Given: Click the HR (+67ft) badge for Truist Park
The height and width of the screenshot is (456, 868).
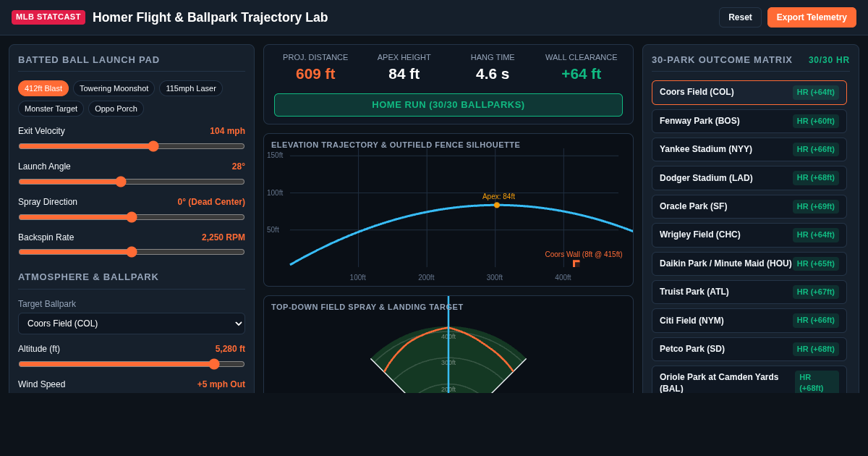Looking at the screenshot, I should 816,292.
